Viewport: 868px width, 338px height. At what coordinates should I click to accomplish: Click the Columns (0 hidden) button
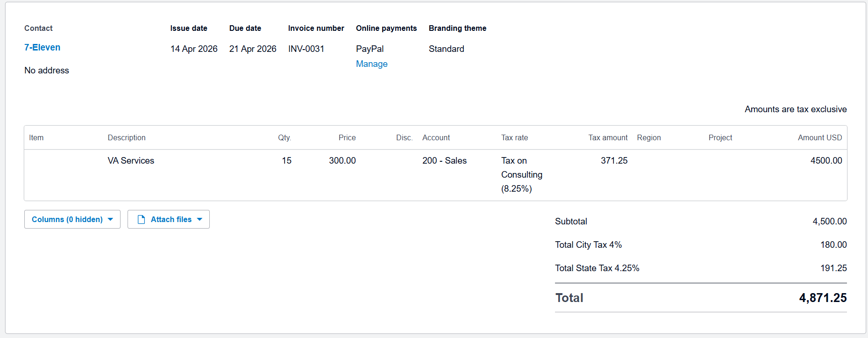(x=72, y=219)
